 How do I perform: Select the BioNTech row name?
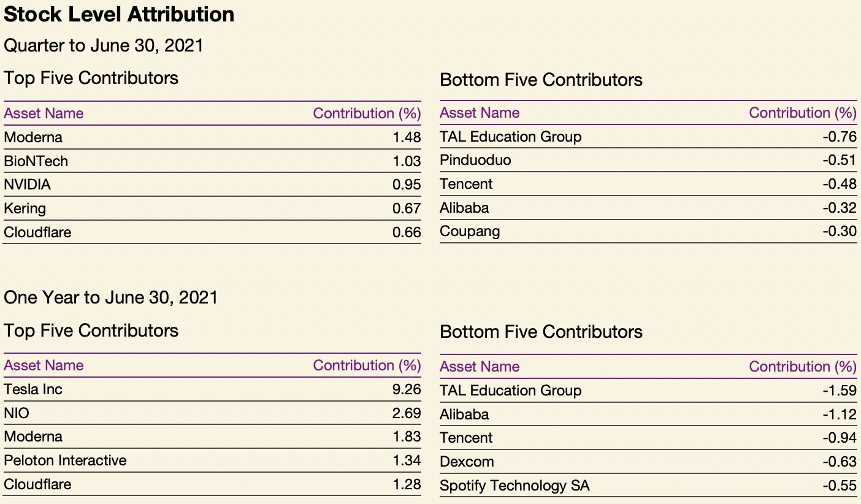tap(36, 161)
